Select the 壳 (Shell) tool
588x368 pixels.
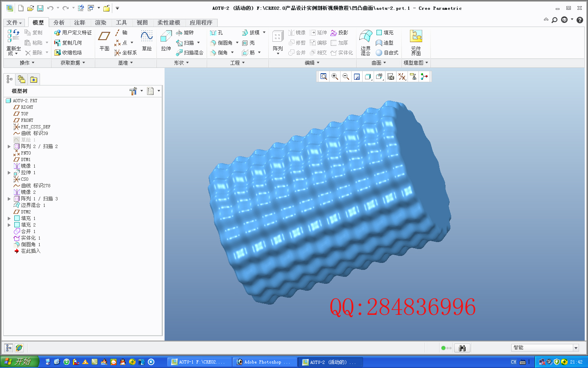248,43
